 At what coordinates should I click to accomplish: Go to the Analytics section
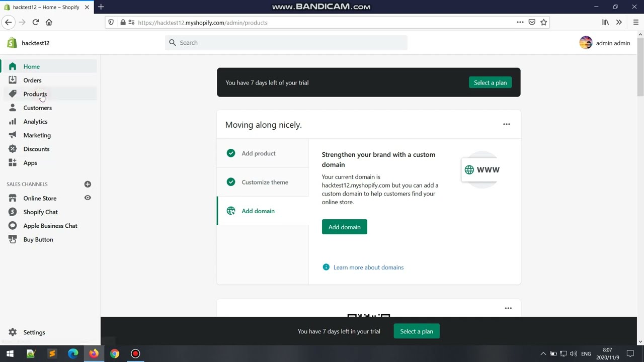(35, 121)
